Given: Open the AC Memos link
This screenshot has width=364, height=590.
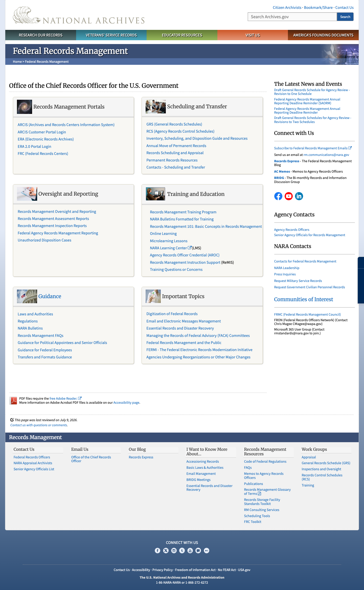Looking at the screenshot, I should click(282, 172).
